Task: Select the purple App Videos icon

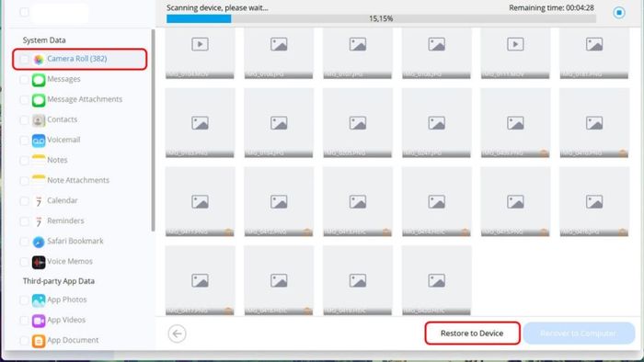Action: (39, 321)
